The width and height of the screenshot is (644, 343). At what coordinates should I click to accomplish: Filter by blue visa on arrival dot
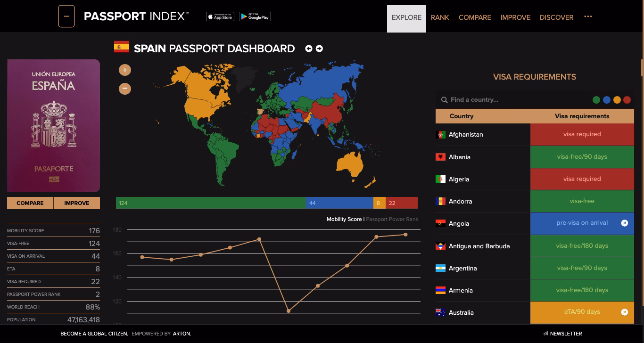click(x=607, y=100)
